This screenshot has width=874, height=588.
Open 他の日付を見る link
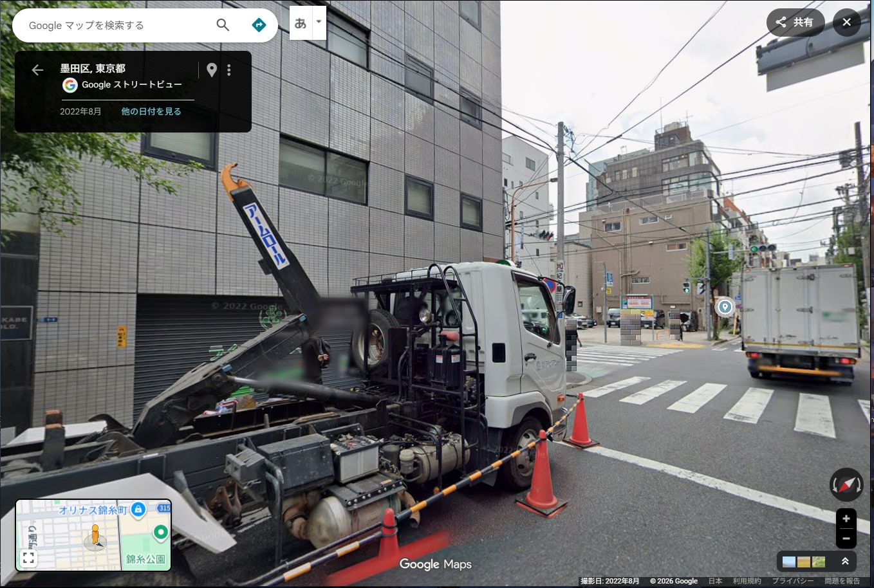[151, 111]
